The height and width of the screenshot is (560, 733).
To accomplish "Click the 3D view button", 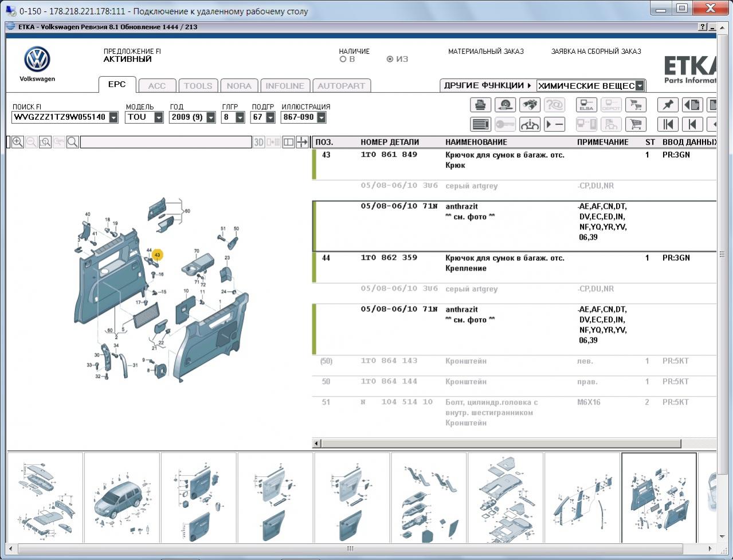I will 259,142.
